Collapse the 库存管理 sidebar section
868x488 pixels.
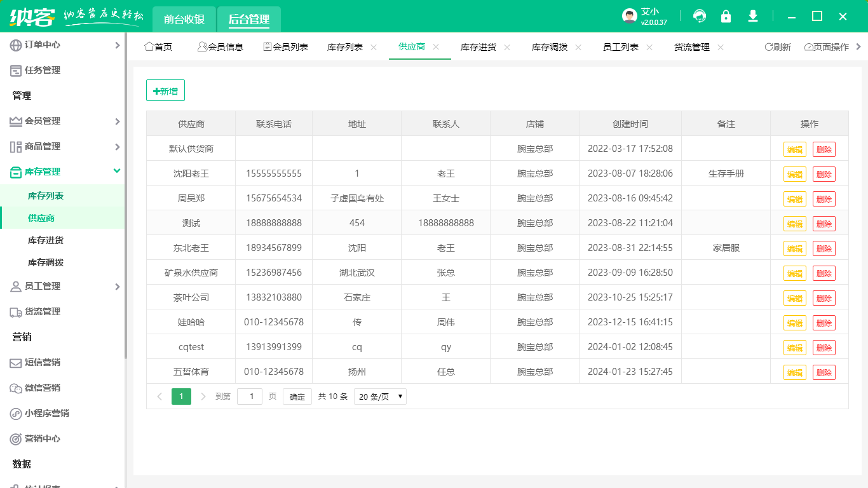[x=46, y=172]
